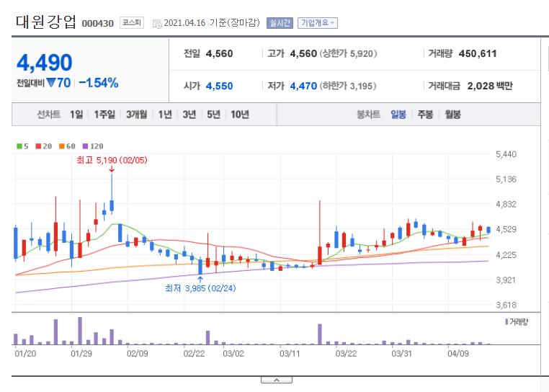Collapse the chart with the bottom arrow handle

pyautogui.click(x=277, y=380)
